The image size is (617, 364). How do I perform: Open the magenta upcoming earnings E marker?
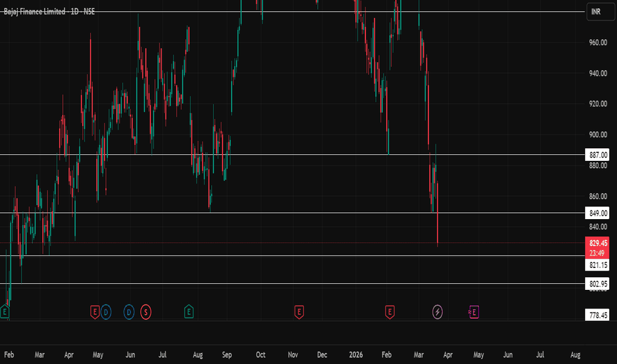(x=474, y=312)
